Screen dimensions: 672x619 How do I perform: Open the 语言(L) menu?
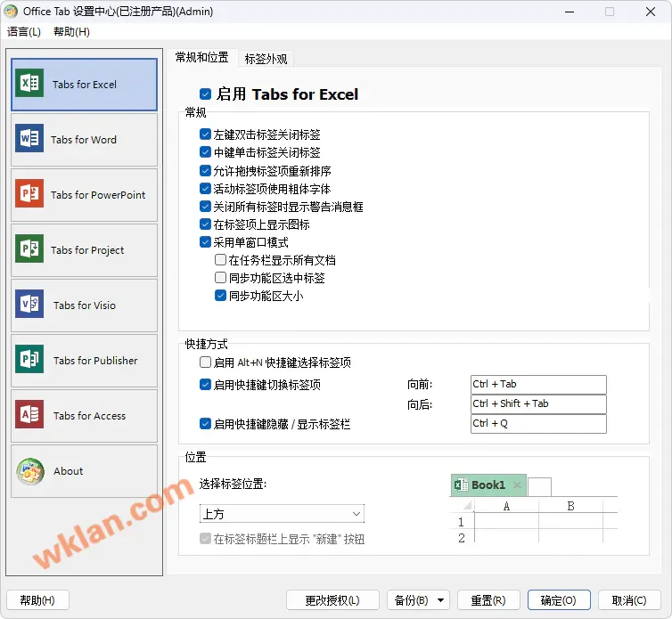coord(24,32)
